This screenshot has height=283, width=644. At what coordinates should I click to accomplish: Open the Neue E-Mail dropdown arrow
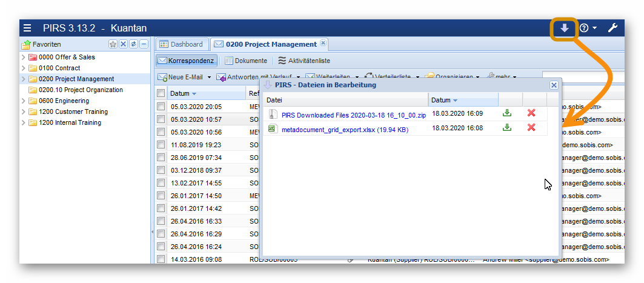click(x=209, y=77)
